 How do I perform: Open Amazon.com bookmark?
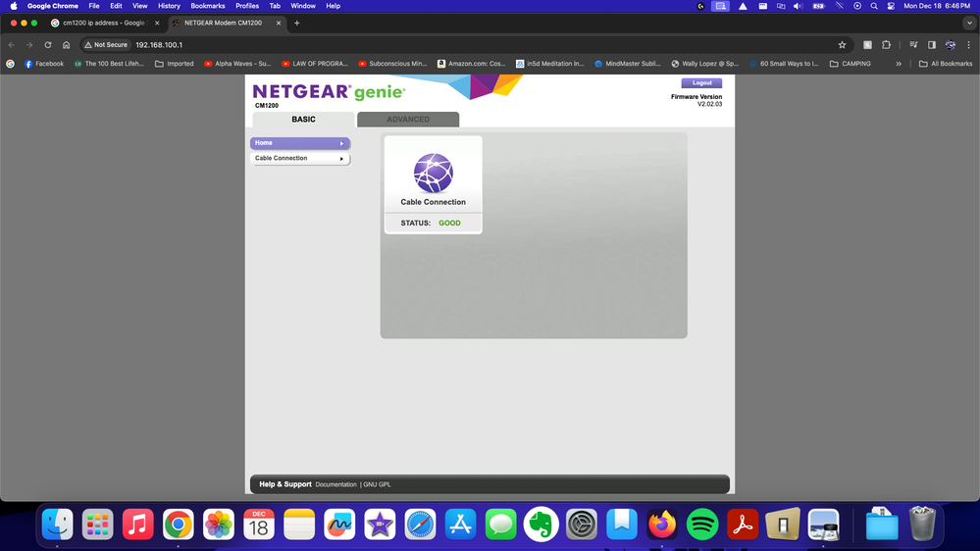(471, 64)
